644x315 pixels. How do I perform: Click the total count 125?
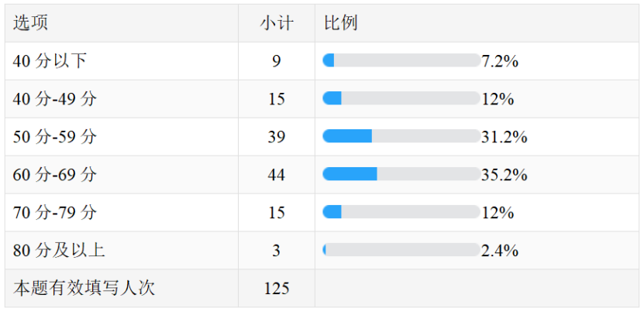(277, 289)
